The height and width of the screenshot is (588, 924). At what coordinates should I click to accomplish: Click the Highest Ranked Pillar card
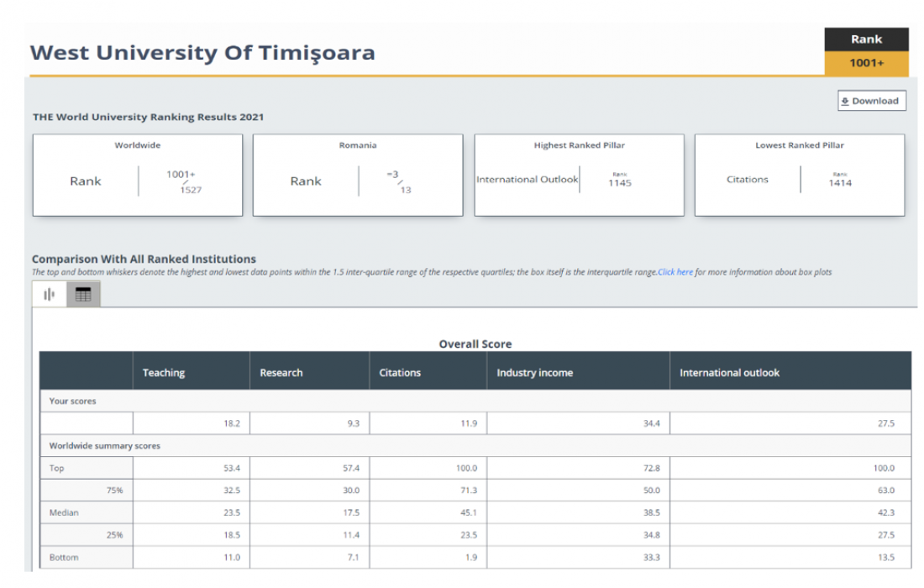[x=580, y=175]
